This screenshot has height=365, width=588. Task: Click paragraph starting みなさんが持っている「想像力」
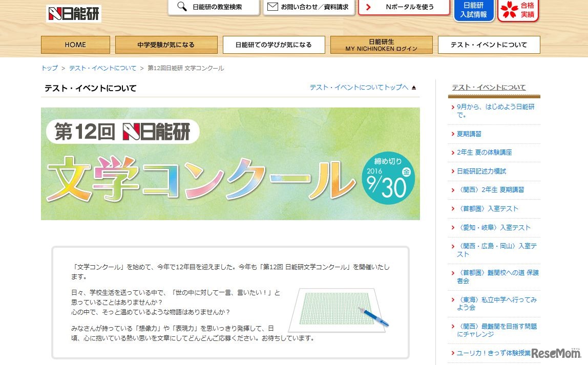pyautogui.click(x=193, y=333)
